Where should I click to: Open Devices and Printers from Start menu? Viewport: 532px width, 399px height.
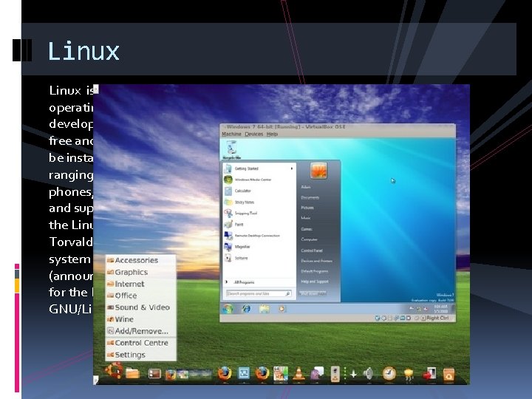(316, 261)
